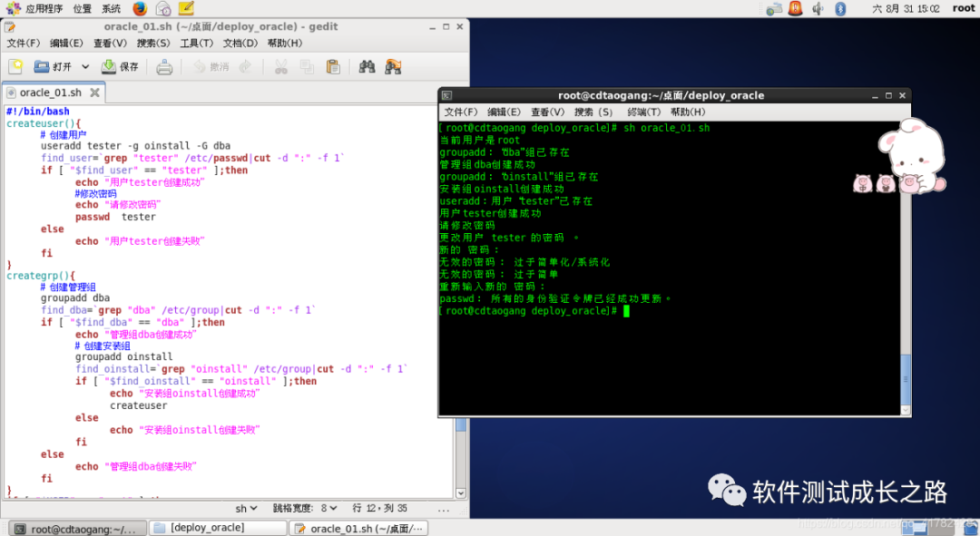This screenshot has width=980, height=536.
Task: Open clock showing 六 8月 31 15:02
Action: point(906,8)
